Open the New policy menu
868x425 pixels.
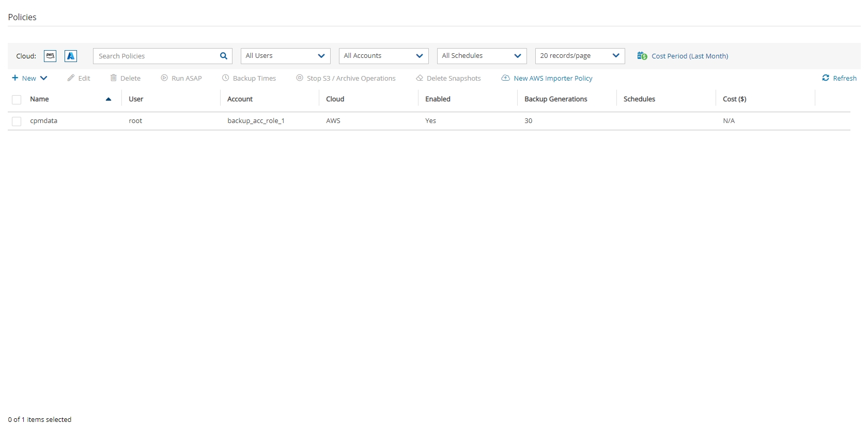point(30,78)
